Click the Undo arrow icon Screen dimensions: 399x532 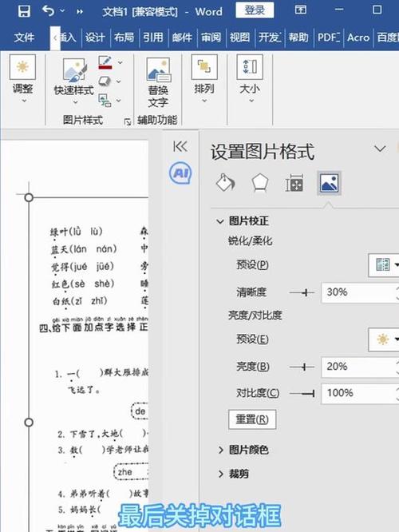coord(48,11)
